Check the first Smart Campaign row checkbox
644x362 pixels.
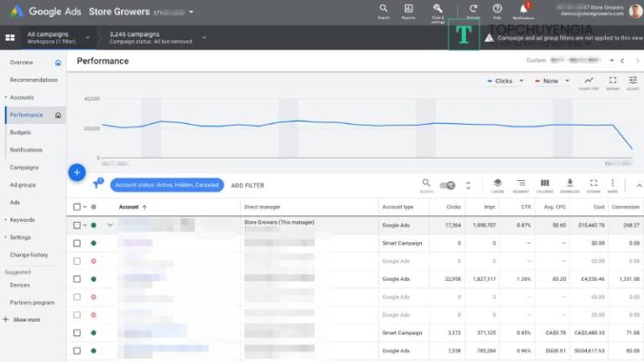coord(77,243)
